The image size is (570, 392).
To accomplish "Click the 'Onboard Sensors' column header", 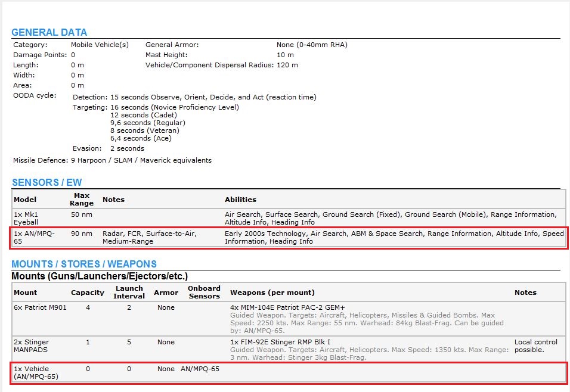I will pyautogui.click(x=204, y=292).
